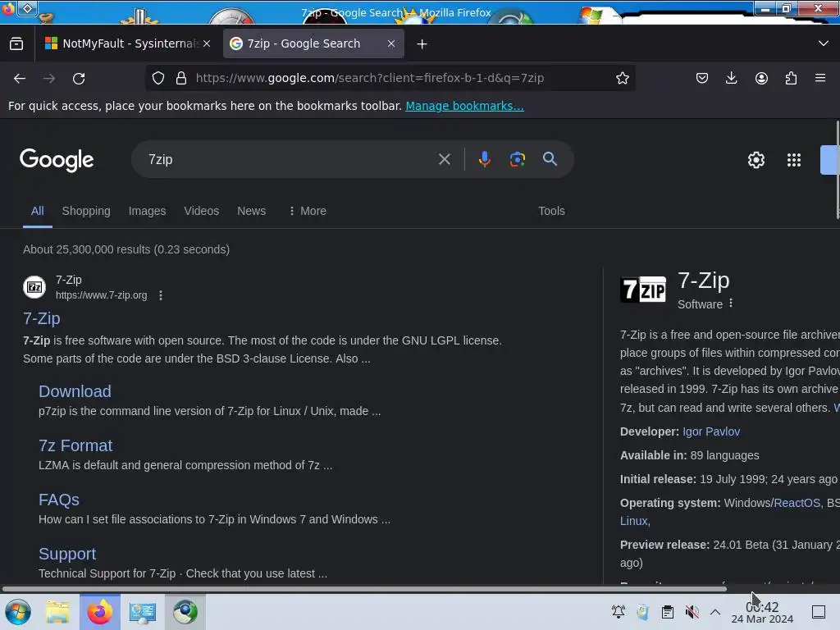Switch to News results
Screen dimensions: 840x630
pyautogui.click(x=251, y=211)
